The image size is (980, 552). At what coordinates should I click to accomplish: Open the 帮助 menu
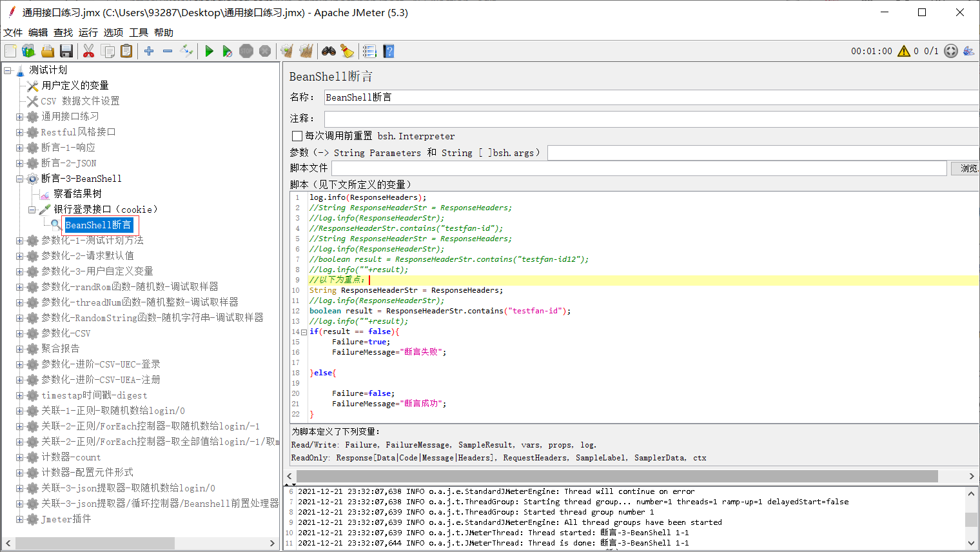coord(164,32)
